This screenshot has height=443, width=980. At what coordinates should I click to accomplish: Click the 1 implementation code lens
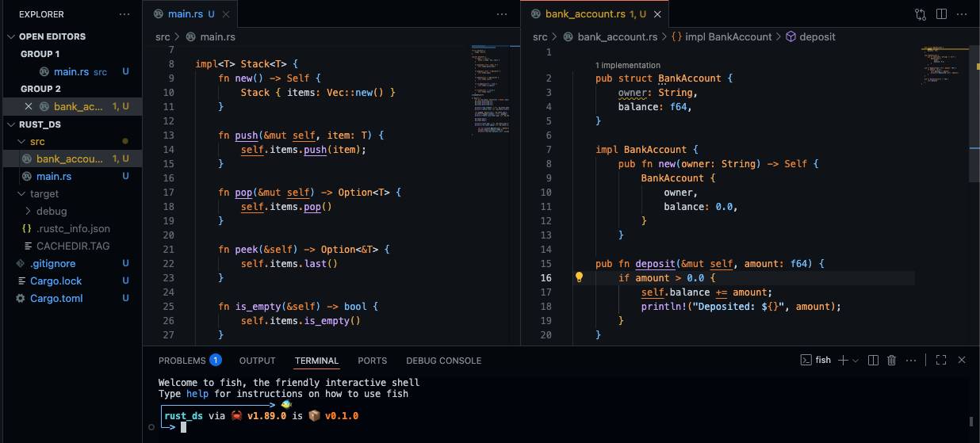626,65
